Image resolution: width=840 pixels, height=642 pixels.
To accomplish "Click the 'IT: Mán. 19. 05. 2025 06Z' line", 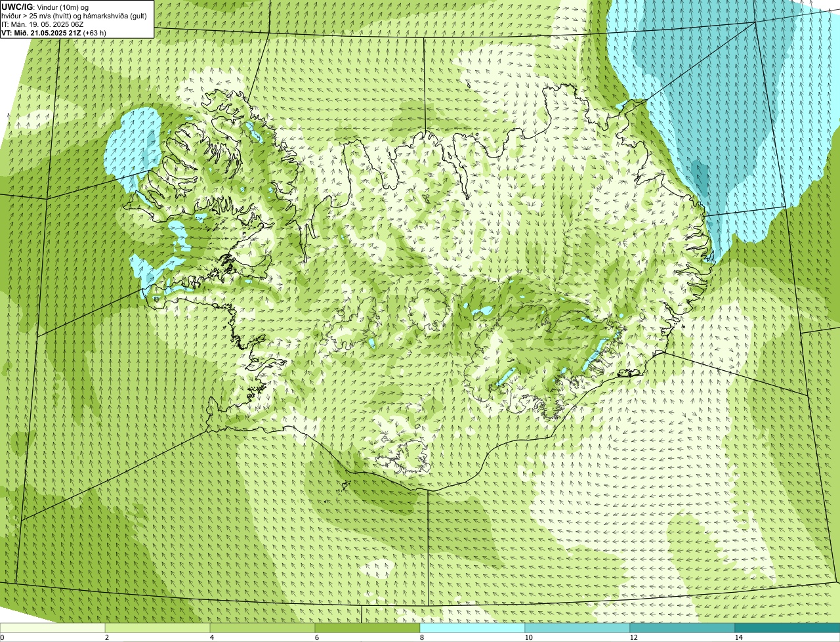I will tap(42, 24).
